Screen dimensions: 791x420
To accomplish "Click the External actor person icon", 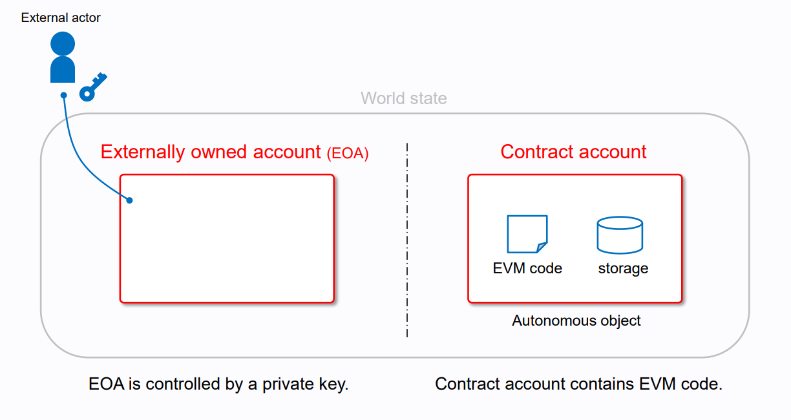I will [63, 57].
